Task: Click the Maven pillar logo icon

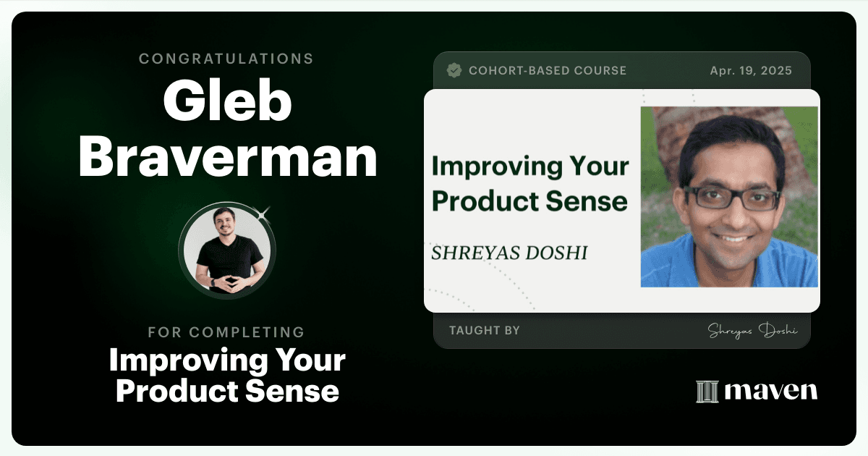Action: click(x=707, y=392)
